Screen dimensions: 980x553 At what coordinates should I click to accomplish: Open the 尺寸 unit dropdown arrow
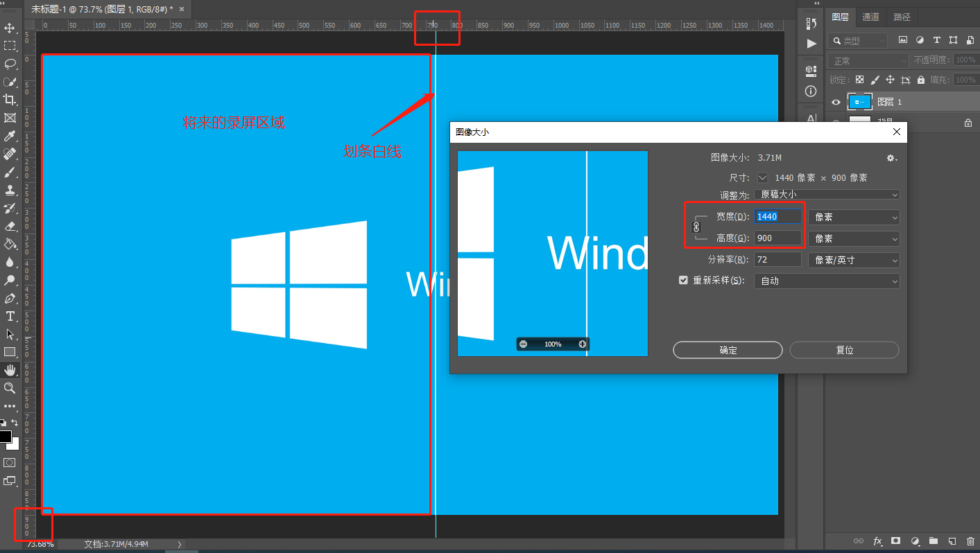762,178
